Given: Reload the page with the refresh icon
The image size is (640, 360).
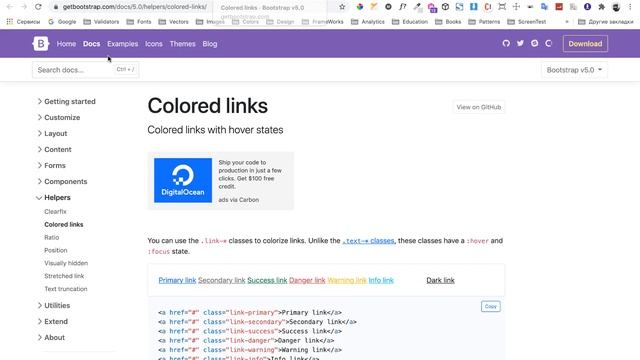Looking at the screenshot, I should pos(38,7).
